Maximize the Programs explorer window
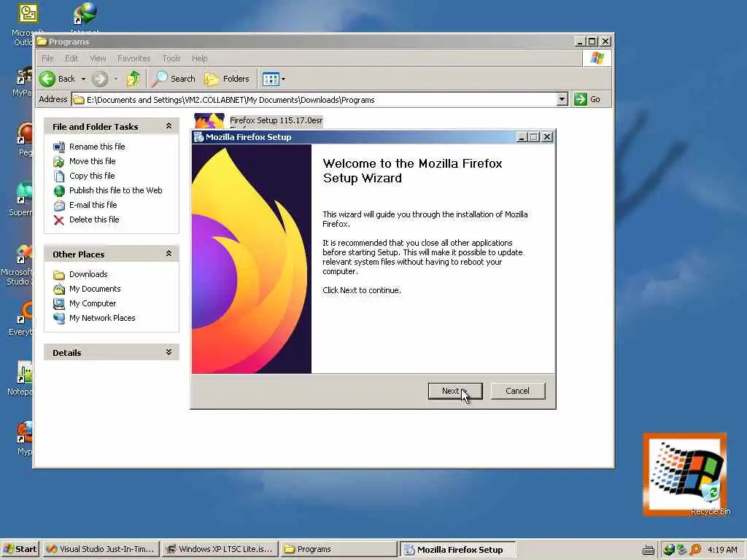 click(592, 42)
